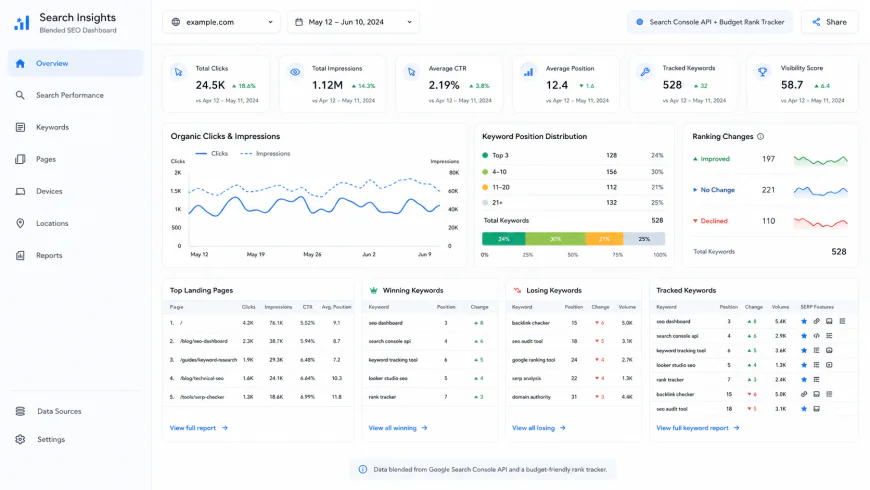The image size is (870, 490).
Task: Click the link icon on backlink checker tracked row
Action: pos(804,395)
